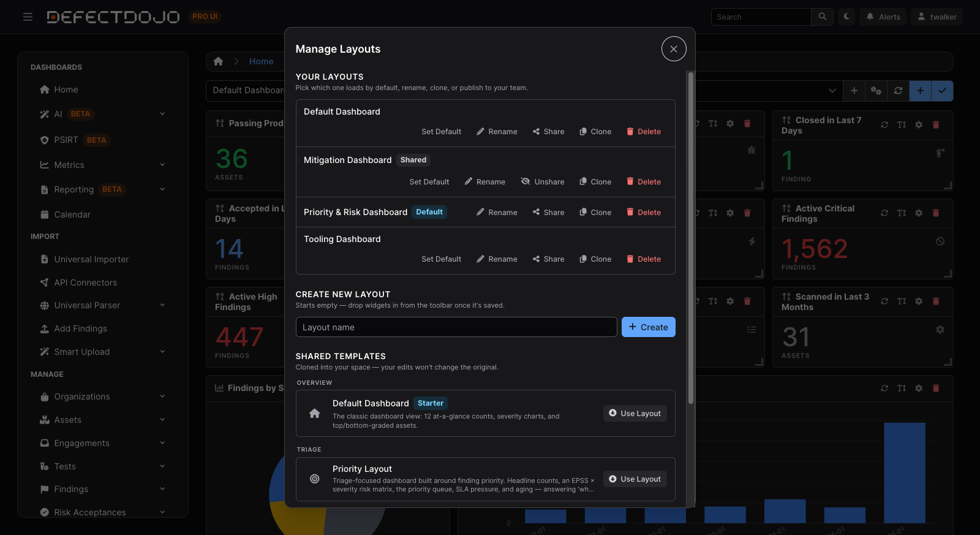Open Calendar in the sidebar
Viewport: 980px width, 535px height.
tap(72, 214)
